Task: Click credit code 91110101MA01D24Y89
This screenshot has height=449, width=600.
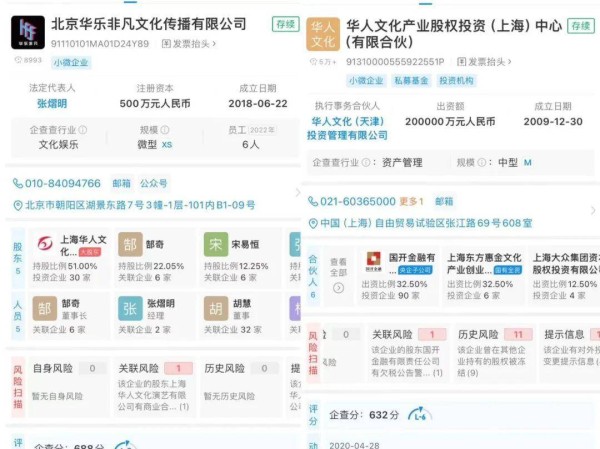Action: pos(100,44)
